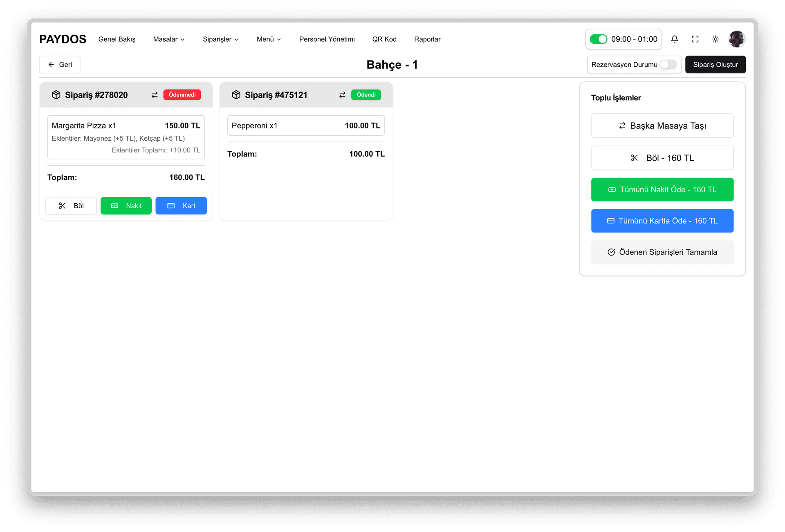Enable the Rezervasyon Durumu switch

[x=668, y=65]
